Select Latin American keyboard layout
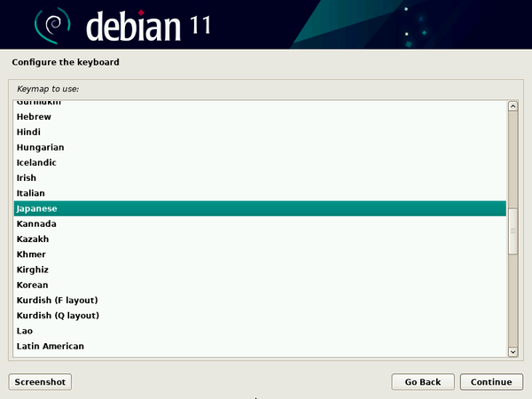The image size is (532, 399). click(x=50, y=346)
